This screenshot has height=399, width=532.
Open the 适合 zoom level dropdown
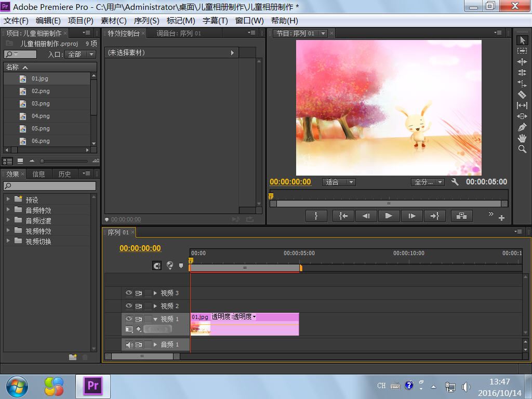pos(339,182)
